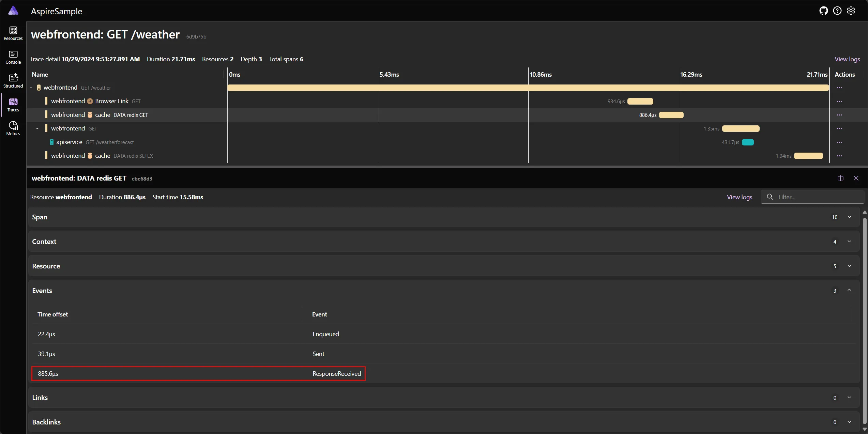Open the settings gear icon
Screen dimensions: 868x434
(x=851, y=11)
